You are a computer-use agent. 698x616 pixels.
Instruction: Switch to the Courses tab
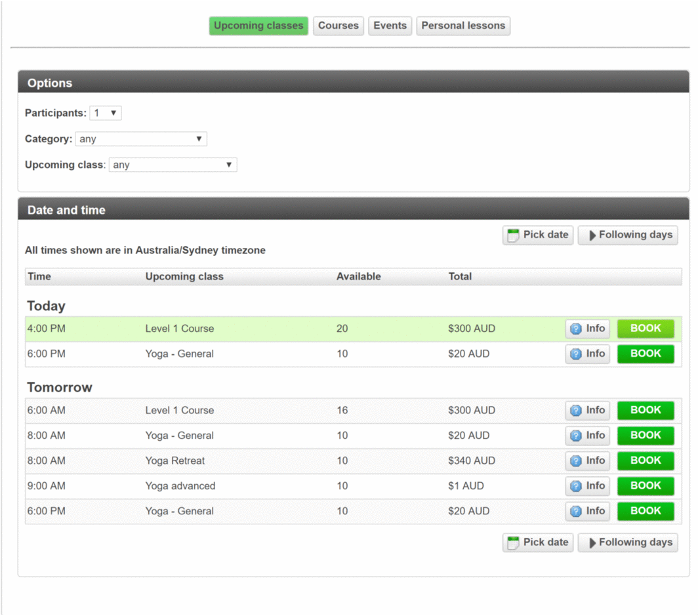(x=339, y=26)
